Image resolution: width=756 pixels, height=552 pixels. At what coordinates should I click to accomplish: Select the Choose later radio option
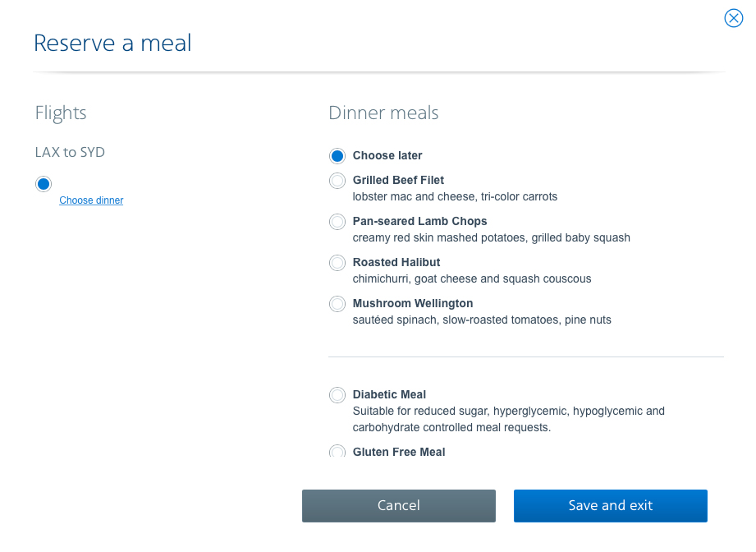coord(337,156)
